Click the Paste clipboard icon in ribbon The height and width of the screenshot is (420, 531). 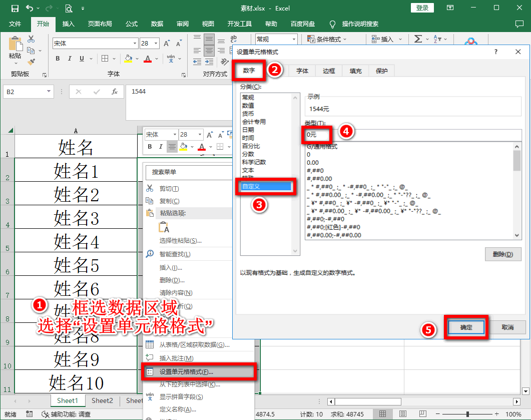click(15, 44)
